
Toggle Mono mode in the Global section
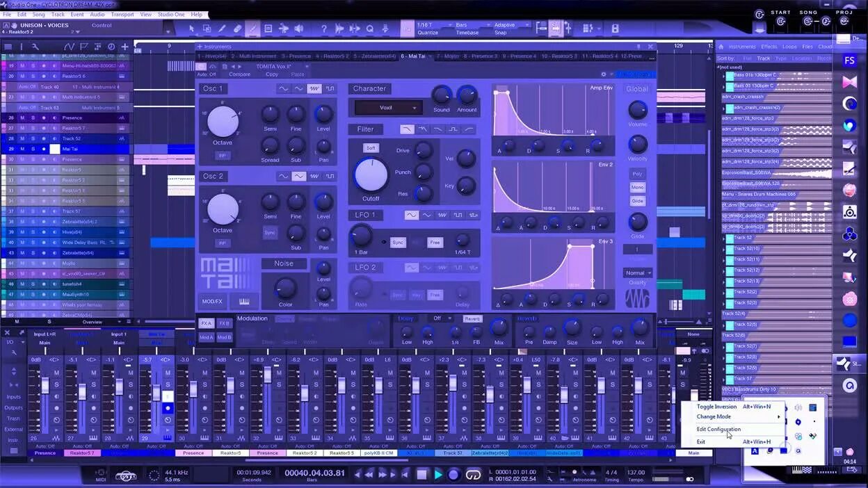pos(637,187)
